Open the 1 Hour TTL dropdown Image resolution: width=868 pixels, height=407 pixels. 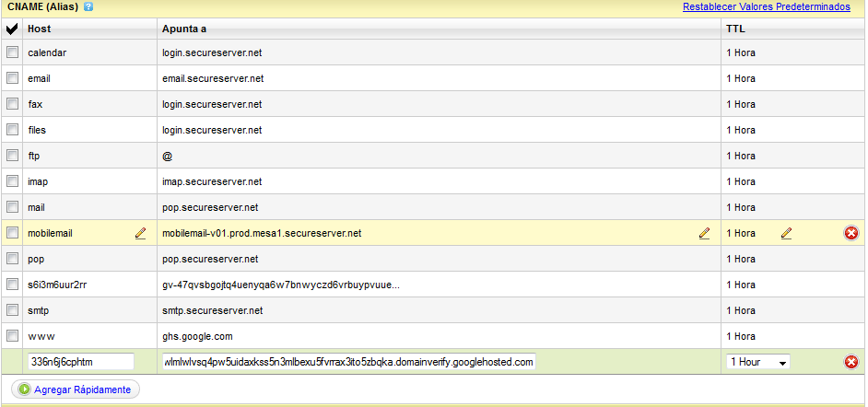coord(757,362)
